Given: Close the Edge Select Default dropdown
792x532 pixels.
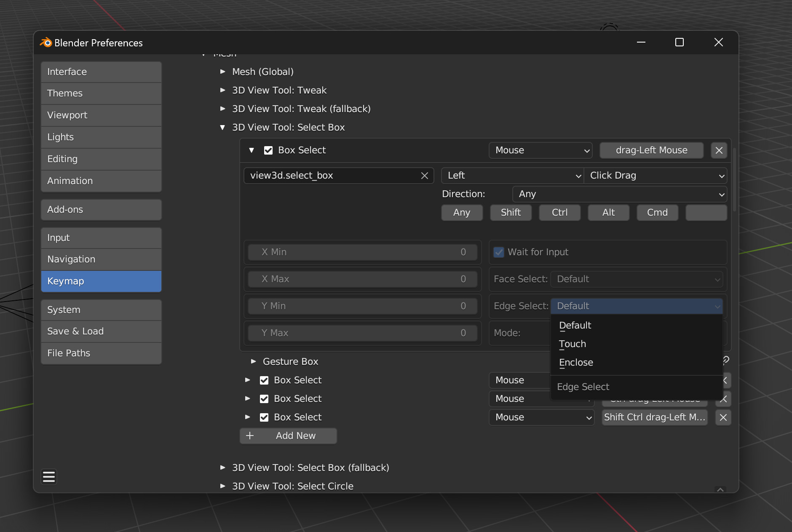Looking at the screenshot, I should pyautogui.click(x=637, y=306).
